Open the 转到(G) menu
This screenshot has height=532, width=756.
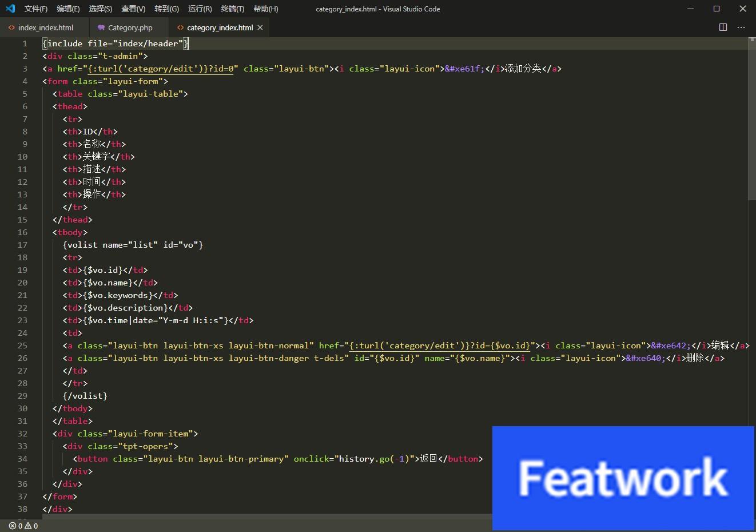click(166, 9)
